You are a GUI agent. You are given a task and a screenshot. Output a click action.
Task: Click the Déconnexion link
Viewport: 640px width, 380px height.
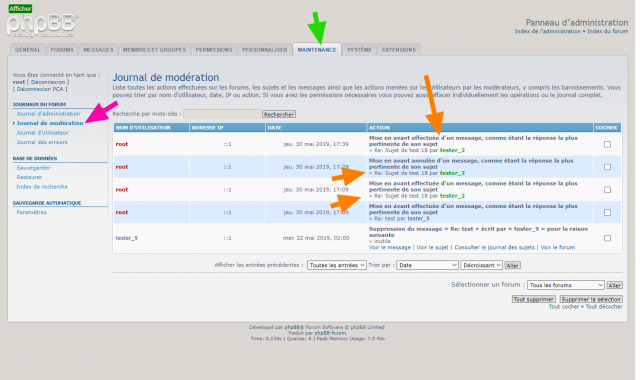(48, 82)
